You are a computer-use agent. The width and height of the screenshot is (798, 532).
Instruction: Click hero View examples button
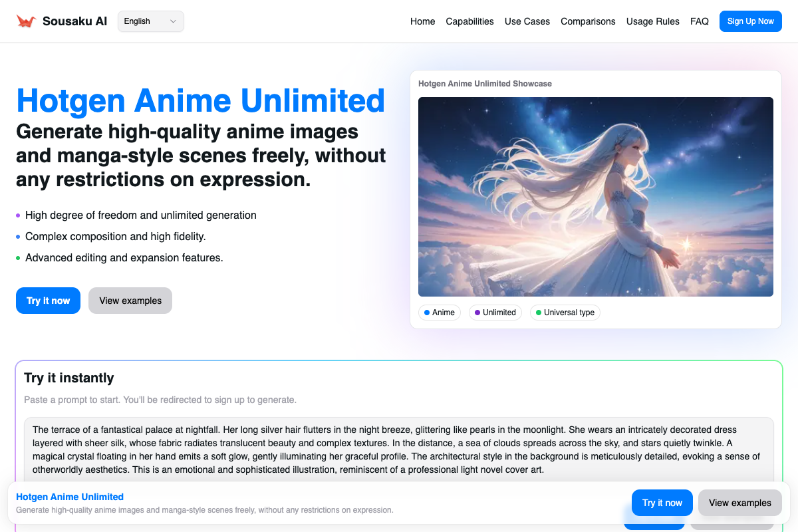tap(130, 301)
